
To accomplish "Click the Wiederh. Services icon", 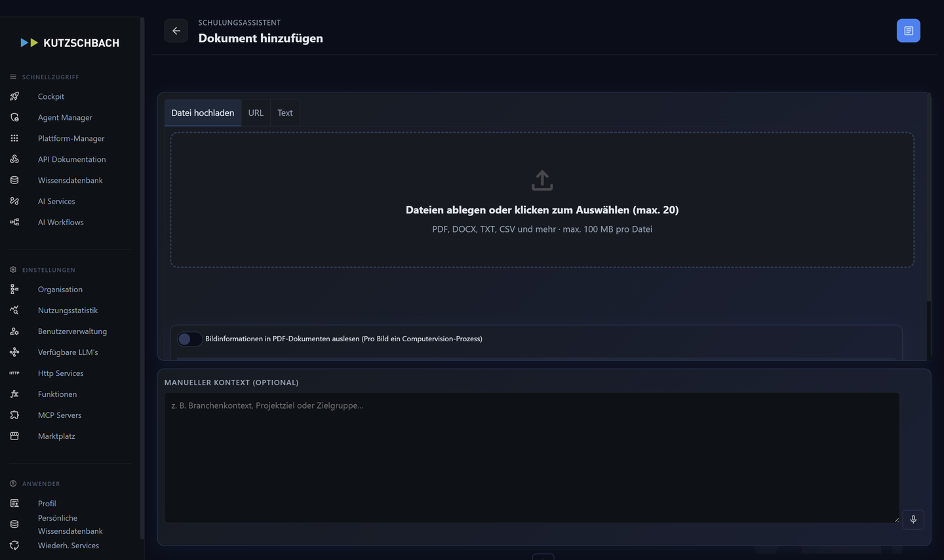I will pos(14,545).
